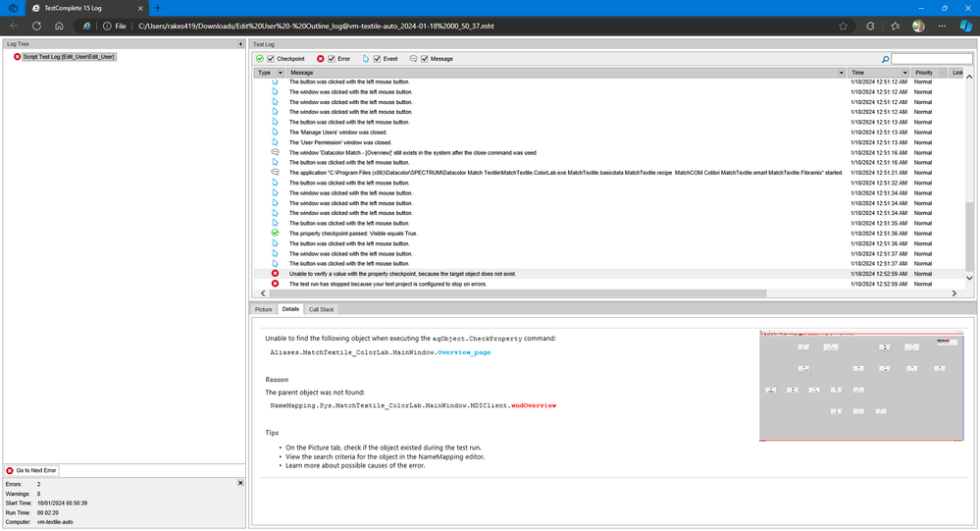
Task: Open the Call Stack tab
Action: click(322, 309)
